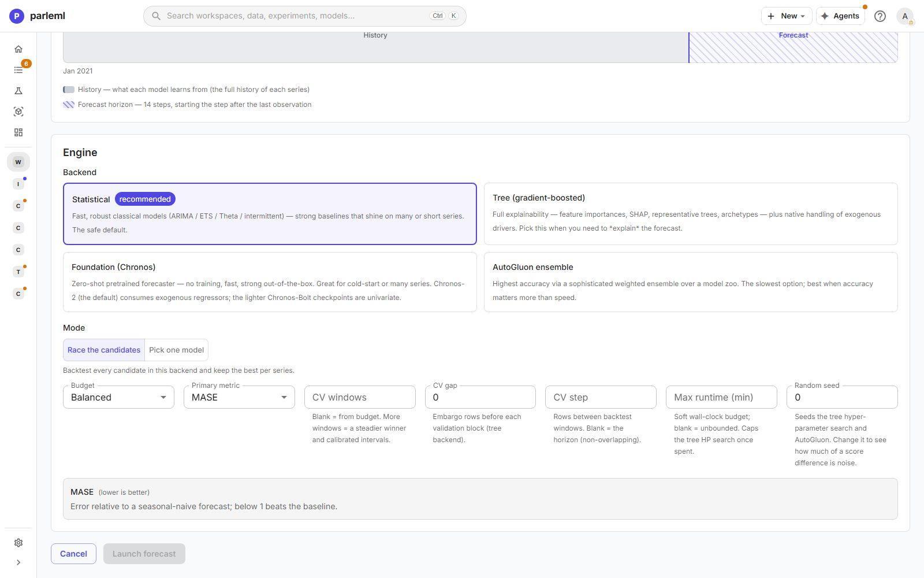The width and height of the screenshot is (924, 578).
Task: Open the task list with badge 6
Action: pos(18,70)
